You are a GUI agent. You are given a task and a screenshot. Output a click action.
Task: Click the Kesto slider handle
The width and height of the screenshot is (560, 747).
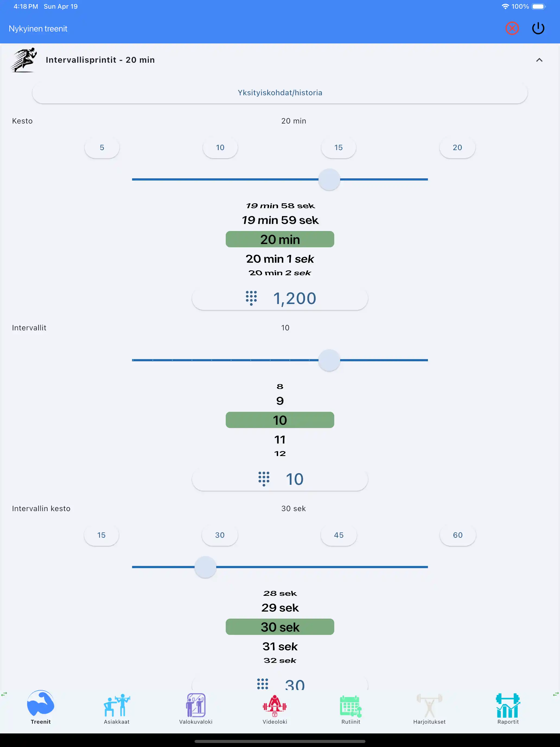[x=329, y=179]
